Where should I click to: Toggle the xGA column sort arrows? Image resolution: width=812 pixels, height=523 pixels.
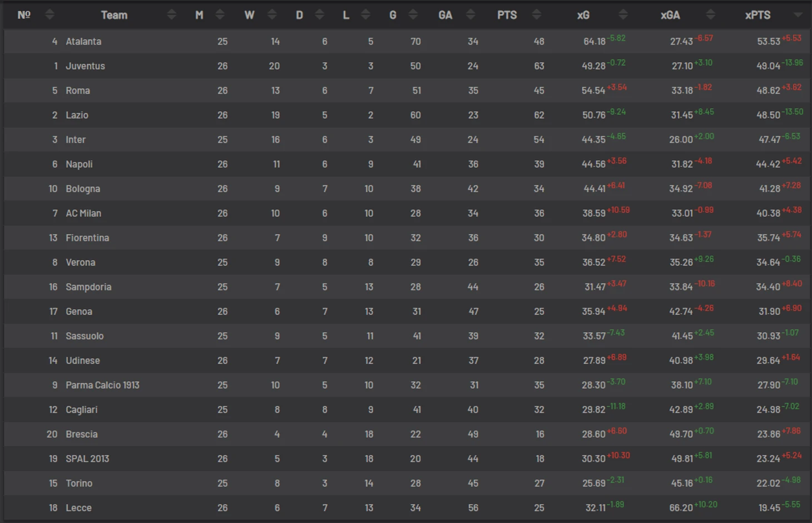pos(710,15)
